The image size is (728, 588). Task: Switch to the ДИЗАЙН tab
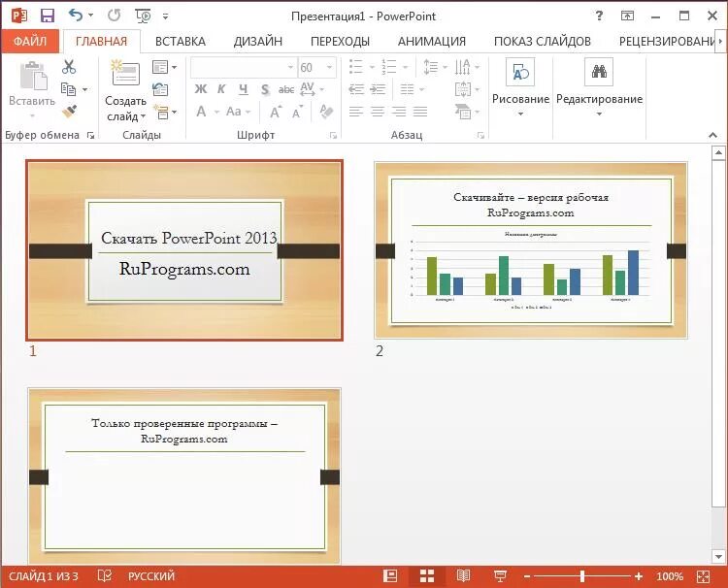click(257, 42)
